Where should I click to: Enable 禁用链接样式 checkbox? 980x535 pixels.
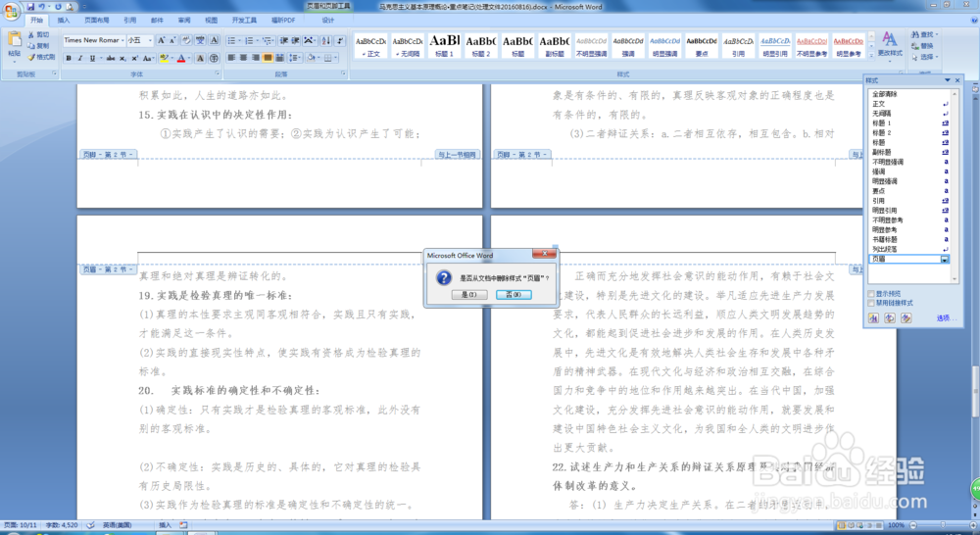click(871, 303)
